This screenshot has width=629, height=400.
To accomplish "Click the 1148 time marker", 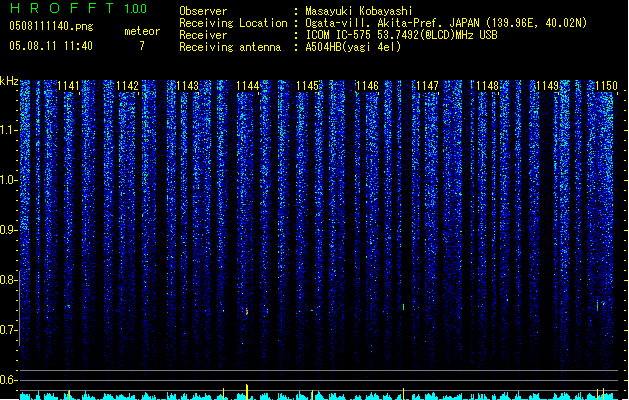I will (487, 86).
